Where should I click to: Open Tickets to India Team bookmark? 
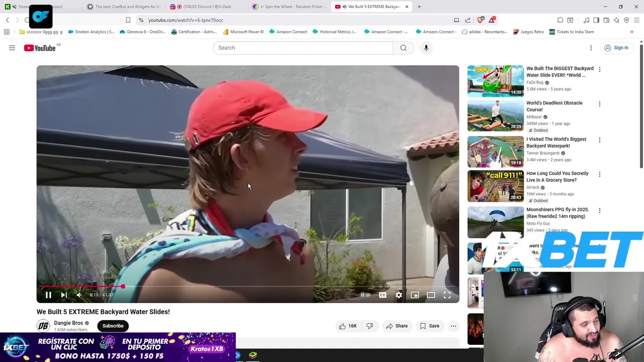coord(572,32)
